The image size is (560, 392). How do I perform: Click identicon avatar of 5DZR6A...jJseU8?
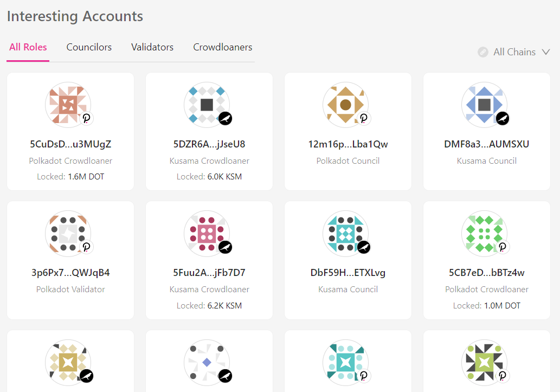click(x=207, y=105)
